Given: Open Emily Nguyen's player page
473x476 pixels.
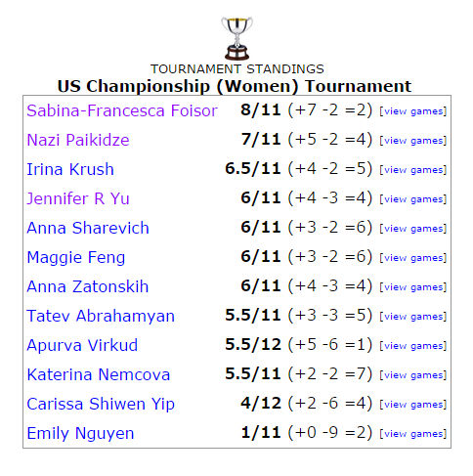Looking at the screenshot, I should point(80,433).
